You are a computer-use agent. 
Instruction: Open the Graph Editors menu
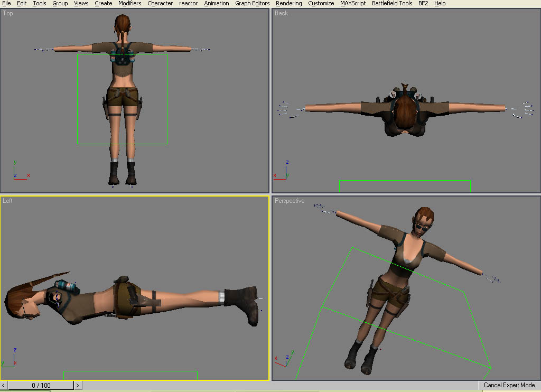point(252,4)
